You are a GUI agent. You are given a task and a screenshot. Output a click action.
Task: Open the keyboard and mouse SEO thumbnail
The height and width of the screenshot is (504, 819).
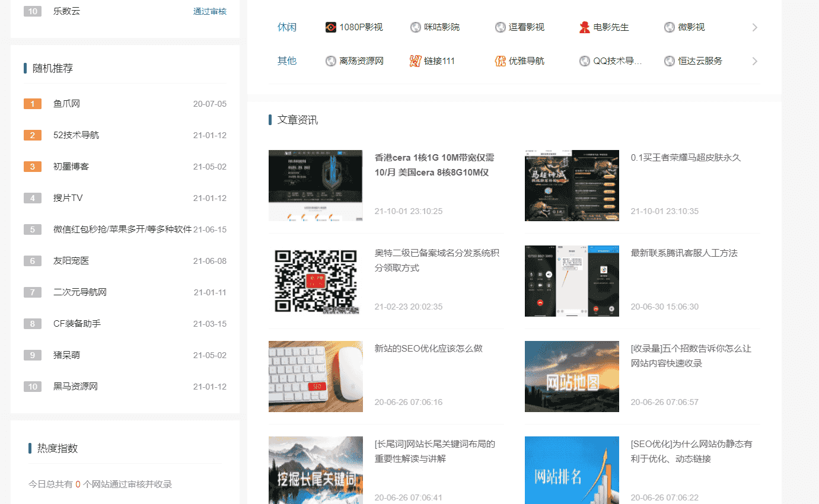pos(316,377)
